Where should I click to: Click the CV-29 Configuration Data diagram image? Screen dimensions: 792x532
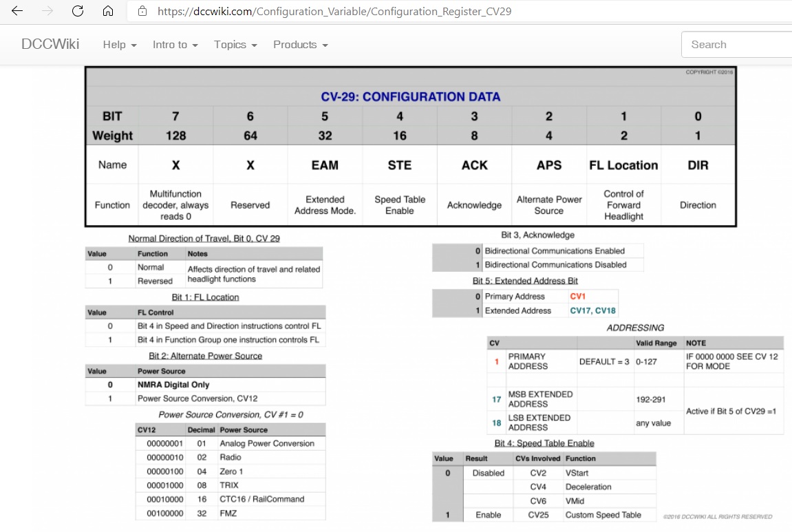tap(411, 295)
